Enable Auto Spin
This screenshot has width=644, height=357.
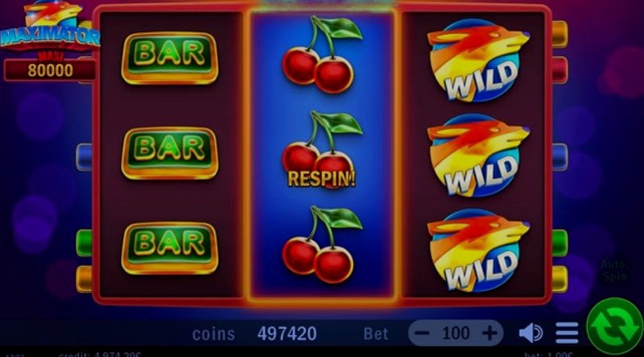pyautogui.click(x=614, y=271)
